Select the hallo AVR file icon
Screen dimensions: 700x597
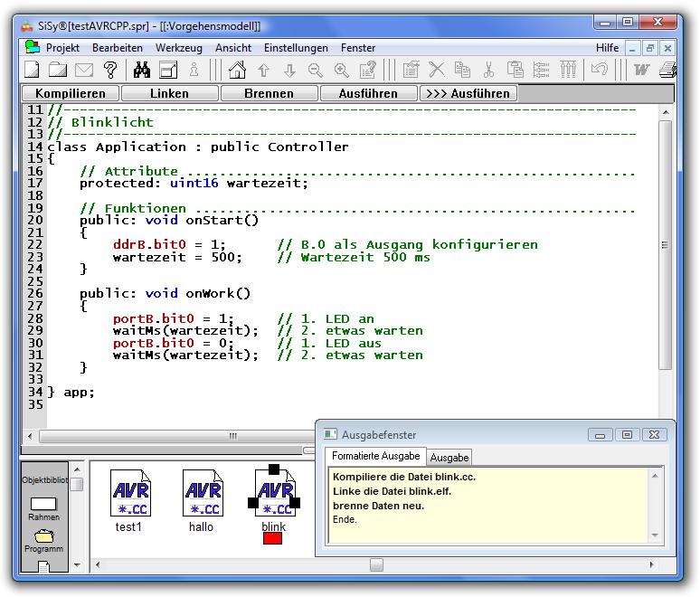202,495
